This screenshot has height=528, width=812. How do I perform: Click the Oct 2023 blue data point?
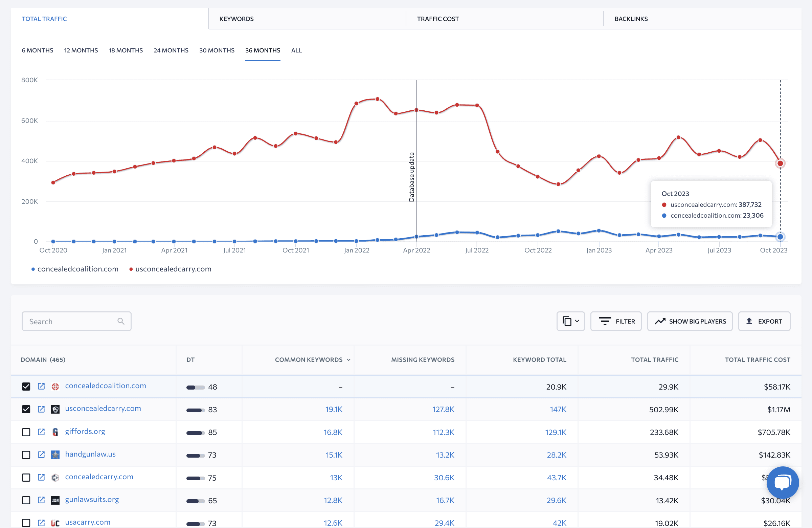[780, 237]
